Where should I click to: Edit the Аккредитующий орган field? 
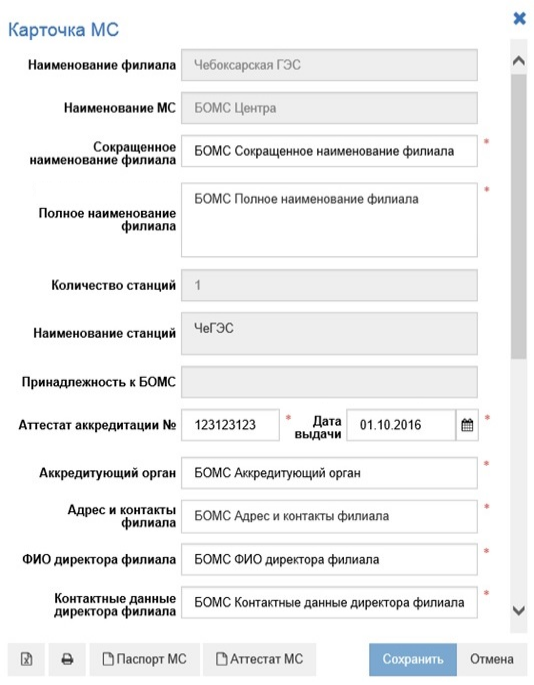pos(329,473)
